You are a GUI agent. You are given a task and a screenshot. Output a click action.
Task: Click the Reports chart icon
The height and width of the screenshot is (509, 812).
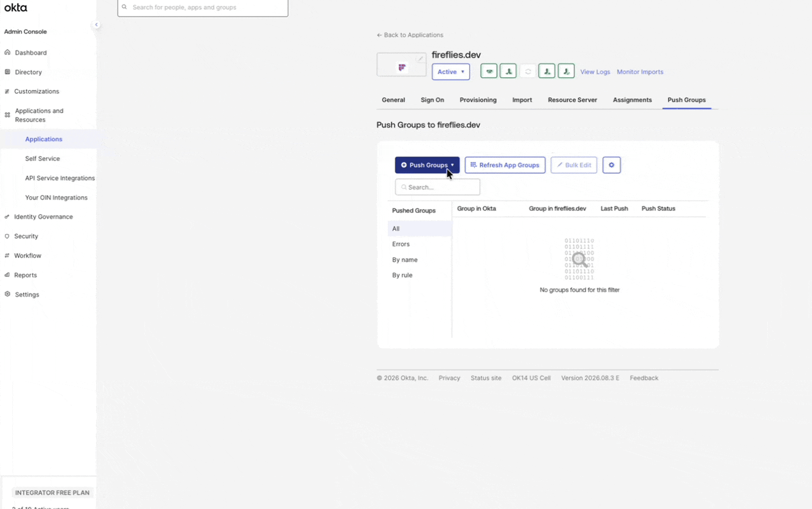click(x=7, y=275)
